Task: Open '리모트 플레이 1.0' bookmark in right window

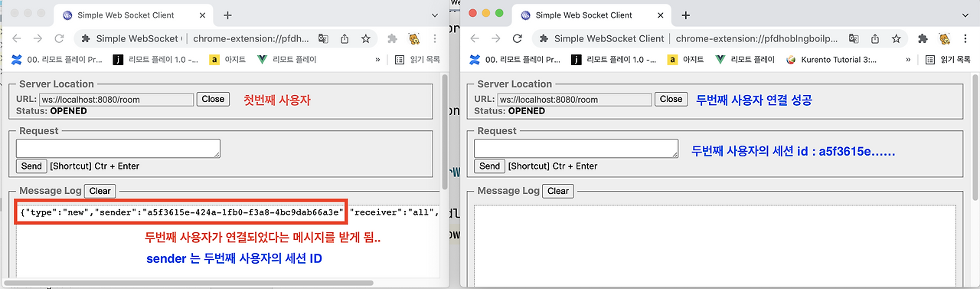Action: click(614, 59)
